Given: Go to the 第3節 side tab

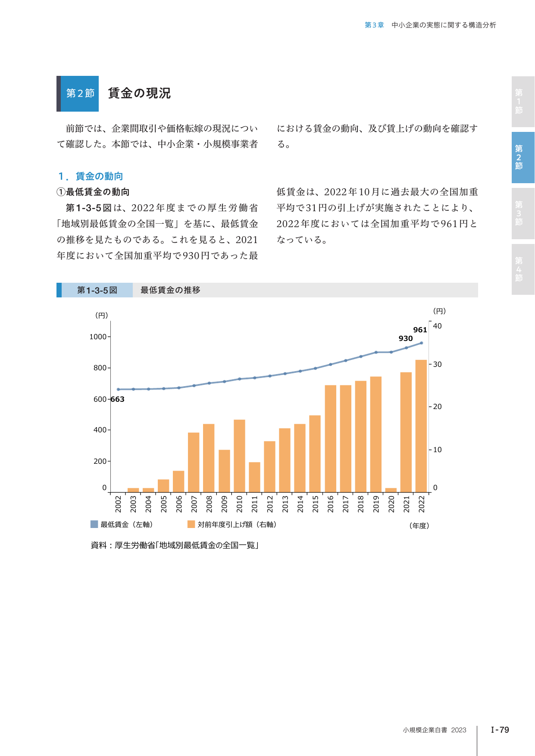Looking at the screenshot, I should point(523,213).
